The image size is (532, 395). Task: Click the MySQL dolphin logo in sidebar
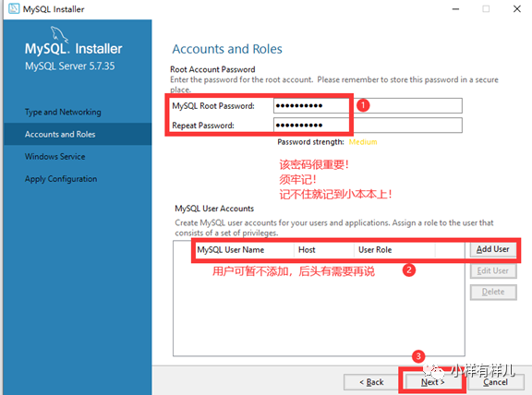(59, 34)
